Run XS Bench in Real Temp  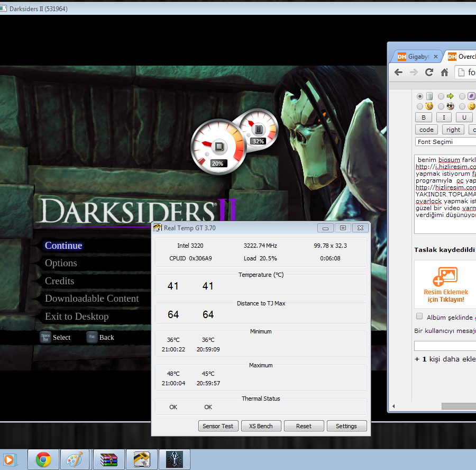click(x=261, y=426)
